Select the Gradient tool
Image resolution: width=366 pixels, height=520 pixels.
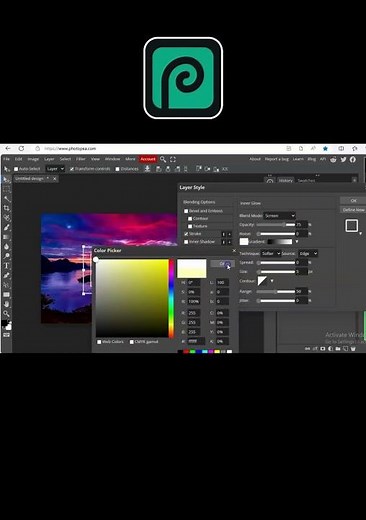[x=6, y=237]
